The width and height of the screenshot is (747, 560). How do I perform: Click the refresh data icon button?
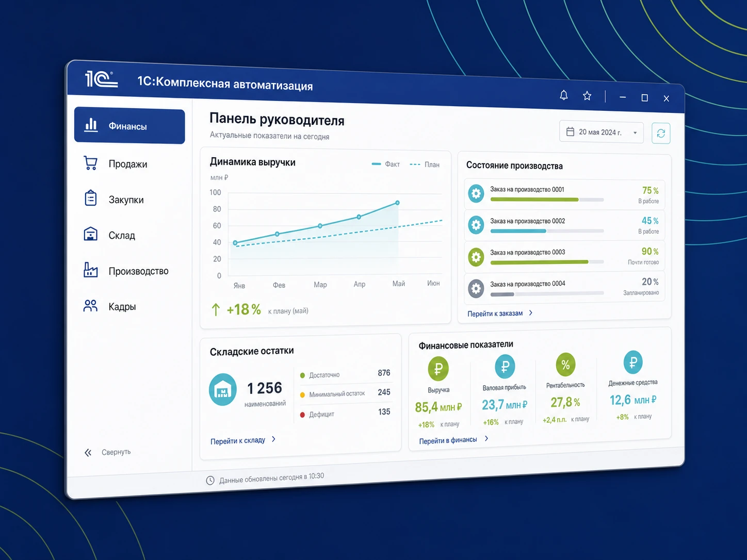[x=661, y=134]
